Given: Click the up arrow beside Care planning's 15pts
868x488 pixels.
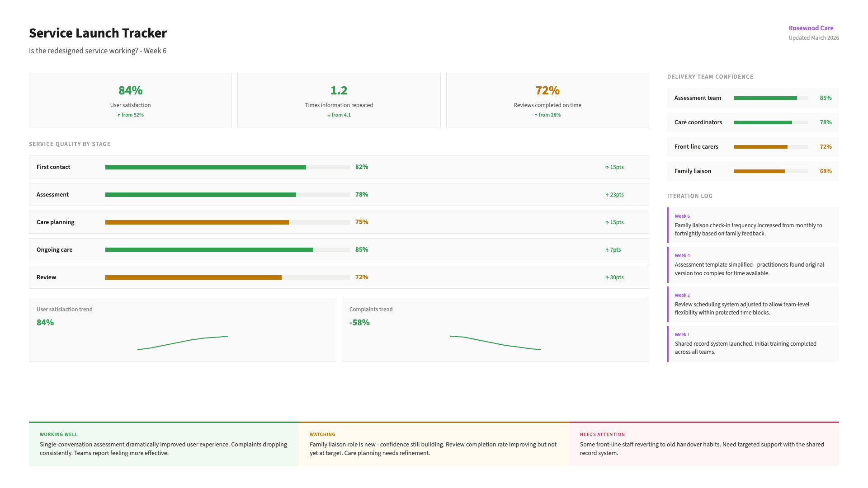Looking at the screenshot, I should click(x=607, y=222).
